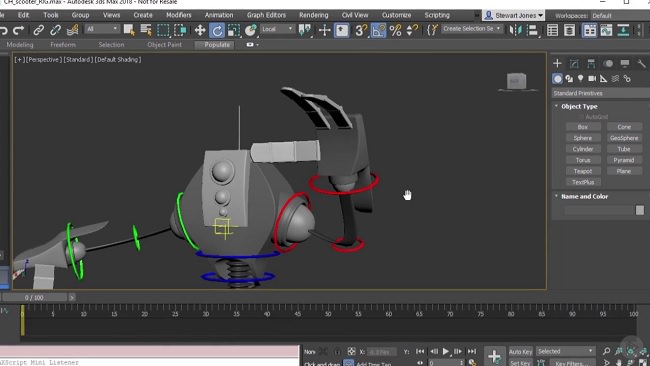Open the Local reference coordinate dropdown
650x366 pixels.
coord(277,29)
